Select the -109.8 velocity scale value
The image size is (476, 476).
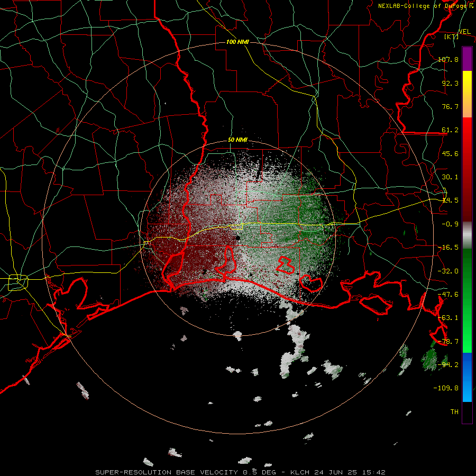coord(446,388)
